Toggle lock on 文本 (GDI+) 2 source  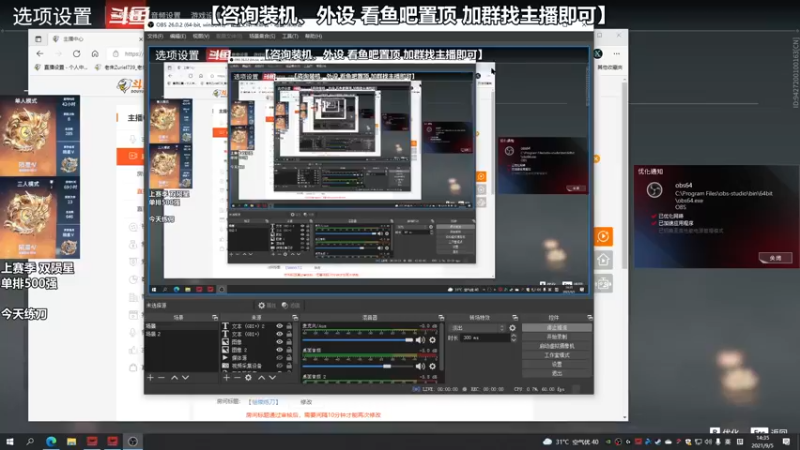289,326
